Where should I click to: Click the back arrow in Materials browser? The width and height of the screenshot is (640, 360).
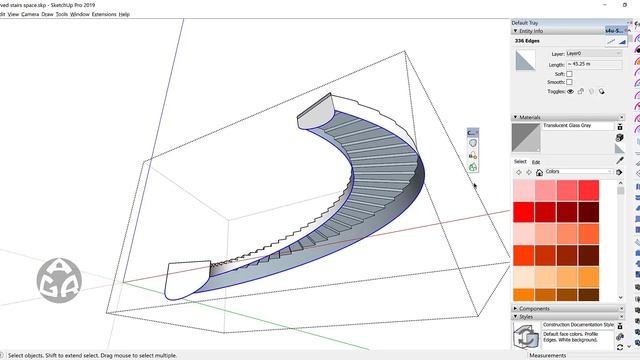click(519, 173)
